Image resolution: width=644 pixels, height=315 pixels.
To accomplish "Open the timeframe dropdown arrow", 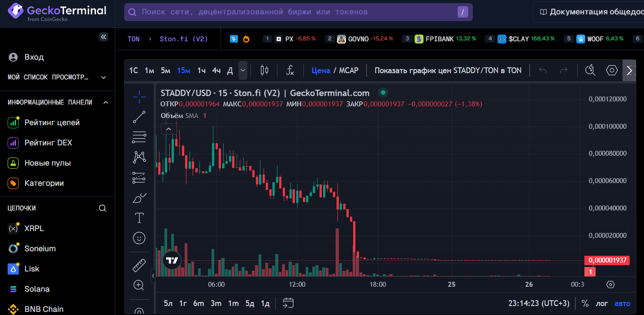I will click(x=243, y=70).
